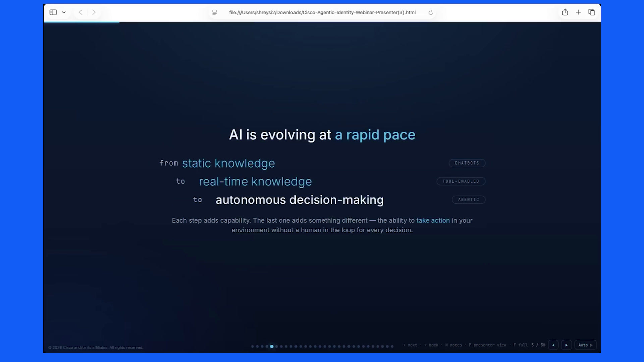The height and width of the screenshot is (362, 644).
Task: Select the first slide dot
Action: tap(253, 346)
